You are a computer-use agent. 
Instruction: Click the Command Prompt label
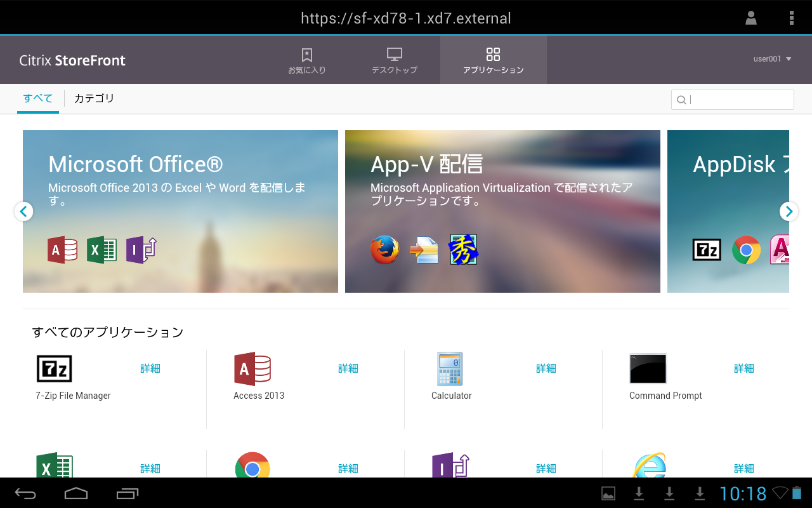(665, 396)
